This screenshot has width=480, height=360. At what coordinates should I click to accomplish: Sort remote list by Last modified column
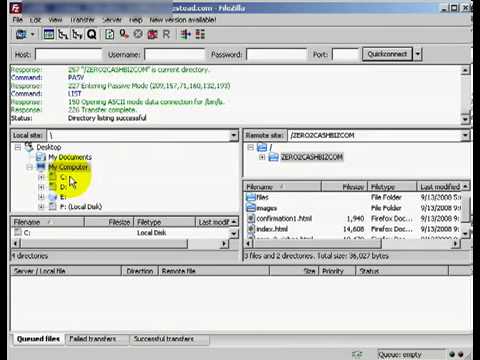[x=440, y=187]
